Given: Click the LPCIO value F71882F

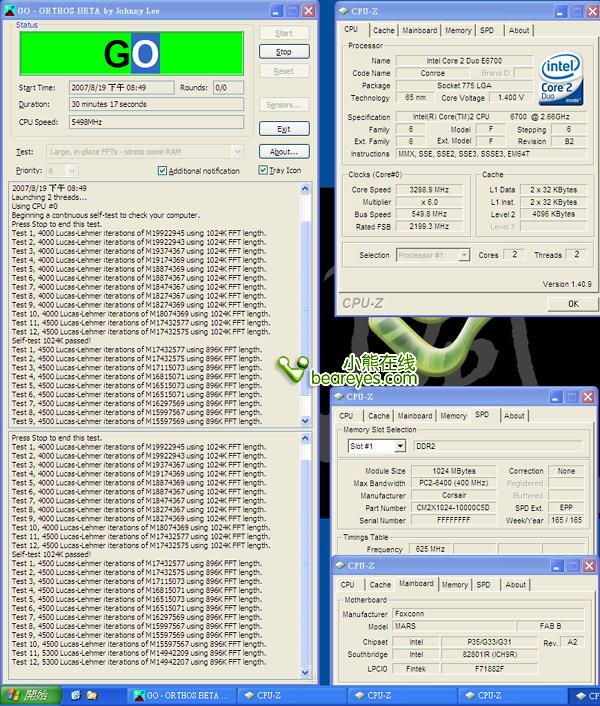Looking at the screenshot, I should point(490,669).
